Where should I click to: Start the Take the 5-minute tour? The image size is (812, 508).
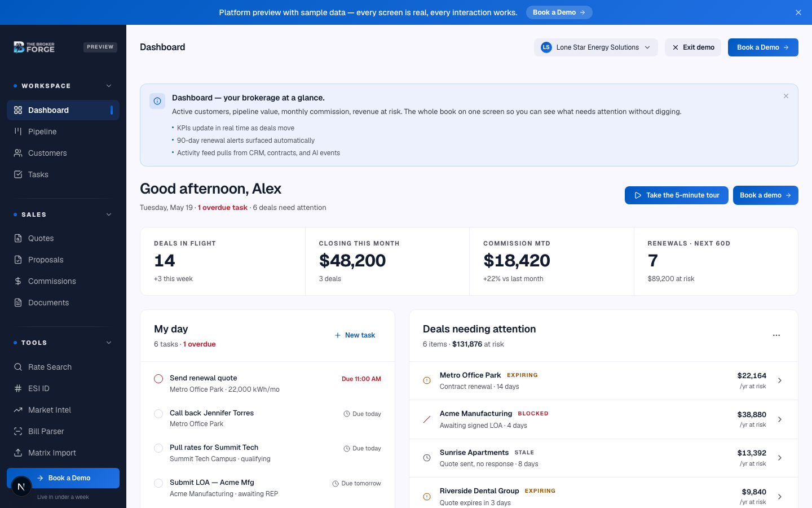coord(677,195)
